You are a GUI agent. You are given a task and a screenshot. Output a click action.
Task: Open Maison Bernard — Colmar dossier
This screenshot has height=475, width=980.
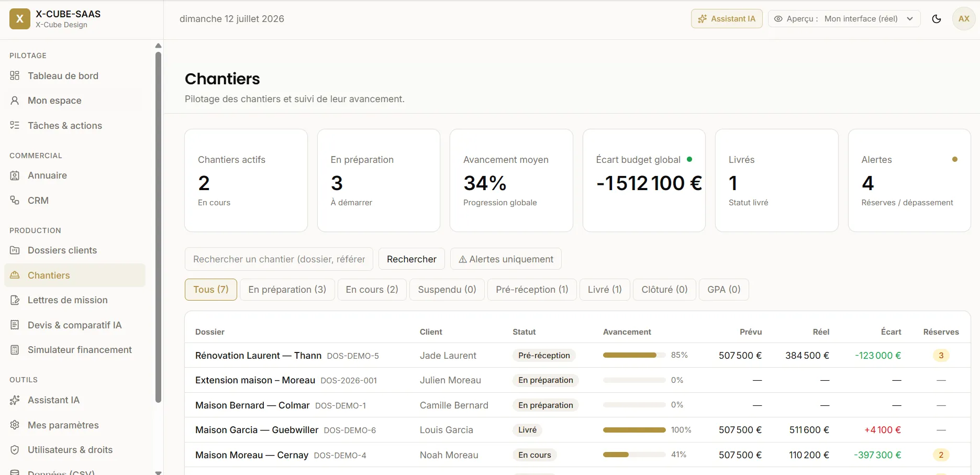tap(252, 405)
